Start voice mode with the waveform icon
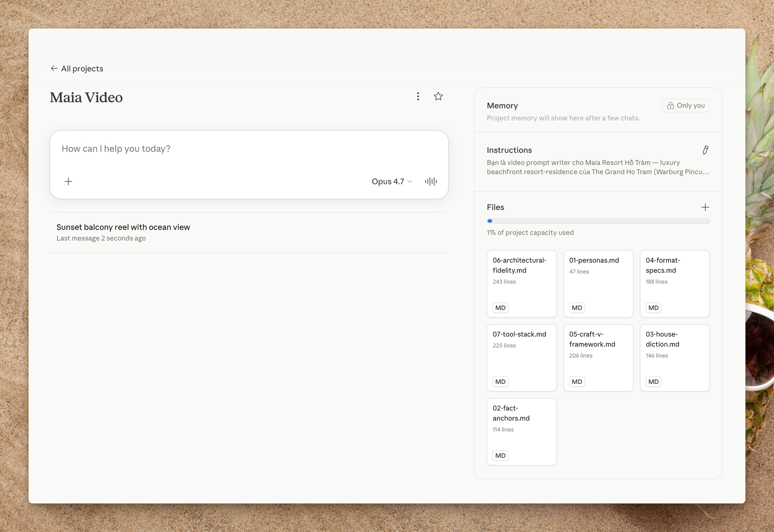Viewport: 774px width, 532px height. pos(431,181)
